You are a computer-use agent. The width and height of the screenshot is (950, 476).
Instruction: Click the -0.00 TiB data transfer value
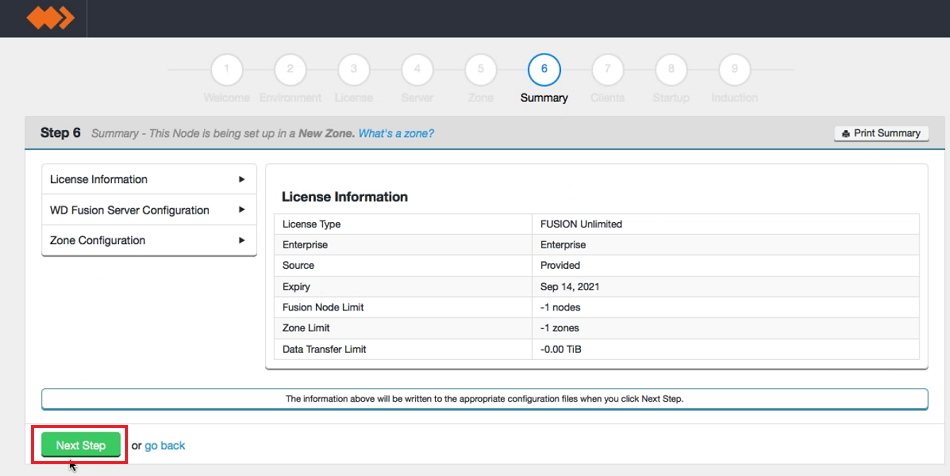pos(560,349)
